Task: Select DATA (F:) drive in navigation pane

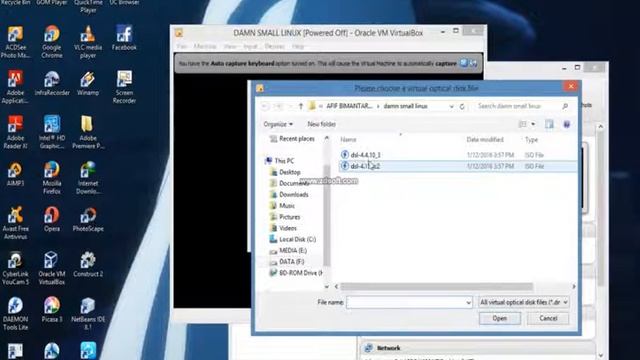Action: pyautogui.click(x=287, y=262)
